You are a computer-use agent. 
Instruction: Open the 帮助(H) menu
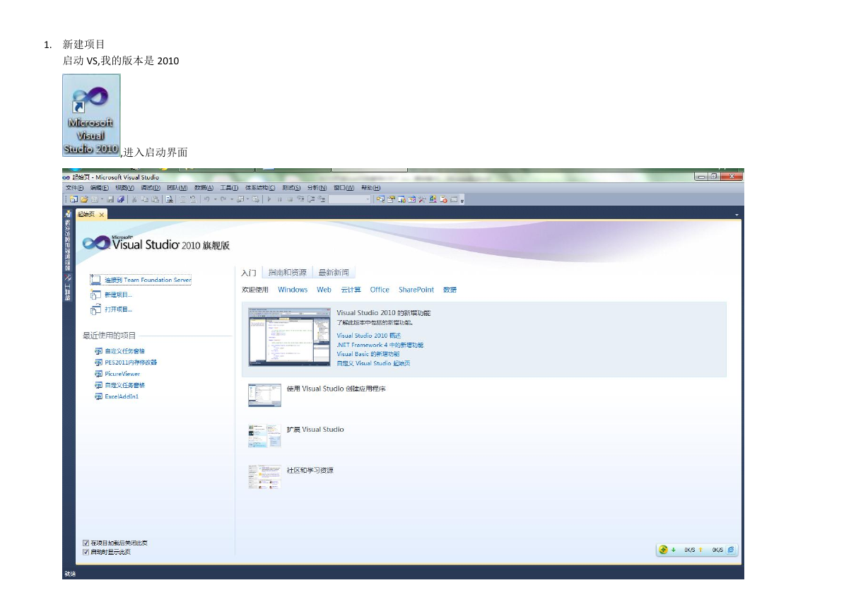371,188
